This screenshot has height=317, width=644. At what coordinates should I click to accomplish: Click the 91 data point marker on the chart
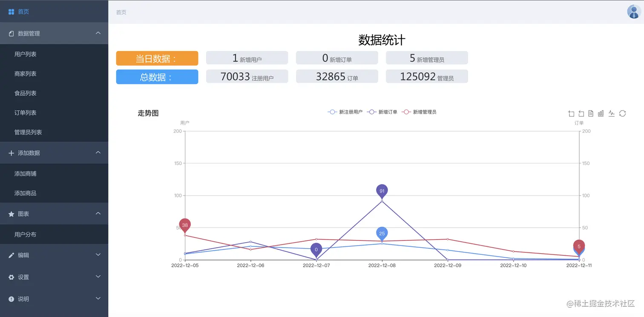tap(382, 191)
